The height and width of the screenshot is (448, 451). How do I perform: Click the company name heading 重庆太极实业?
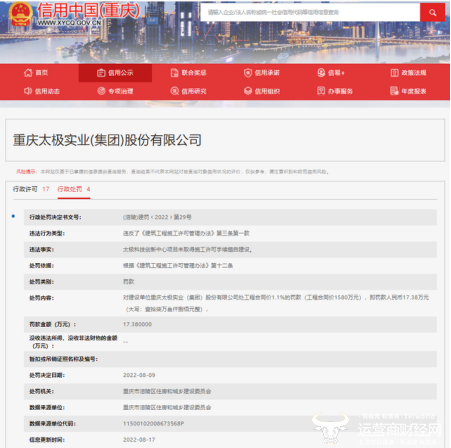[107, 140]
